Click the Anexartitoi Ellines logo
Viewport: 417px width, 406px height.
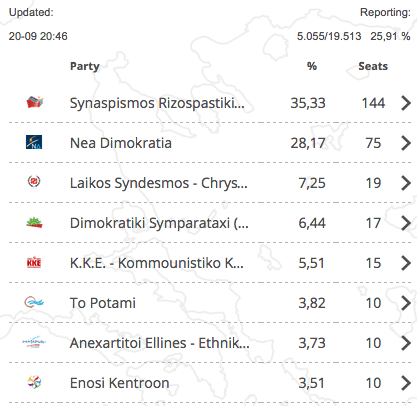34,342
